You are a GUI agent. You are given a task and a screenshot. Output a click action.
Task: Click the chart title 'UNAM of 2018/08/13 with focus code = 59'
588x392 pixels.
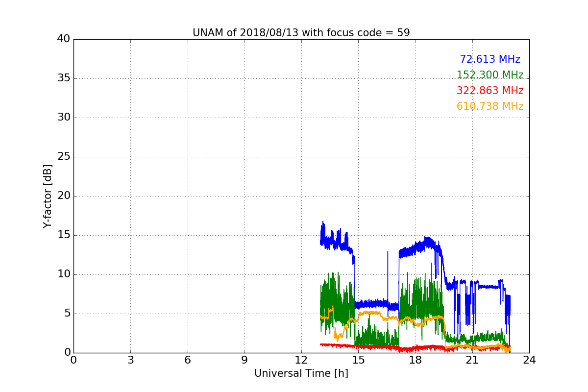point(301,33)
